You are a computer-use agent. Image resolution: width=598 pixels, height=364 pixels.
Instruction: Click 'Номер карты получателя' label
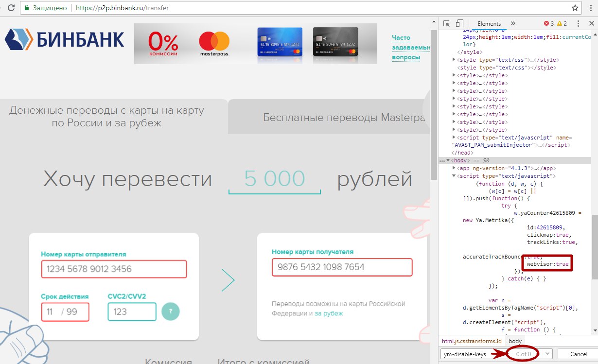click(313, 252)
